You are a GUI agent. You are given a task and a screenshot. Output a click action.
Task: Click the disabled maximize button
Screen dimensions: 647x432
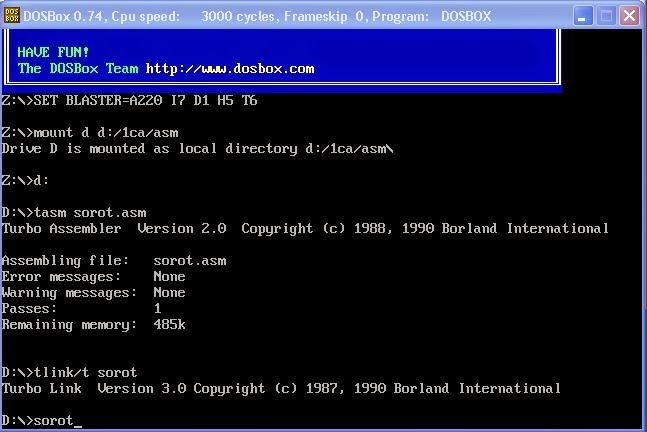click(606, 16)
